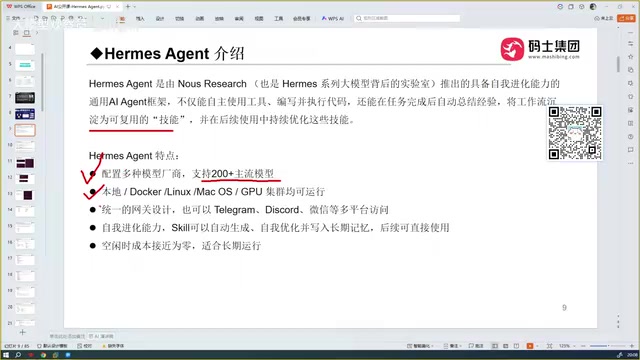Open taskbar search magnifier
Viewport: 640px width, 360px height.
click(x=18, y=355)
